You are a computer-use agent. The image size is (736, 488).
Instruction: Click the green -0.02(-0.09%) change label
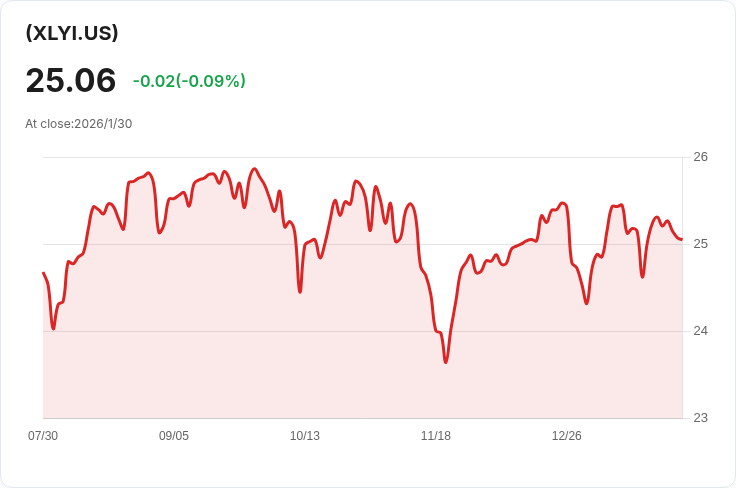pyautogui.click(x=189, y=81)
